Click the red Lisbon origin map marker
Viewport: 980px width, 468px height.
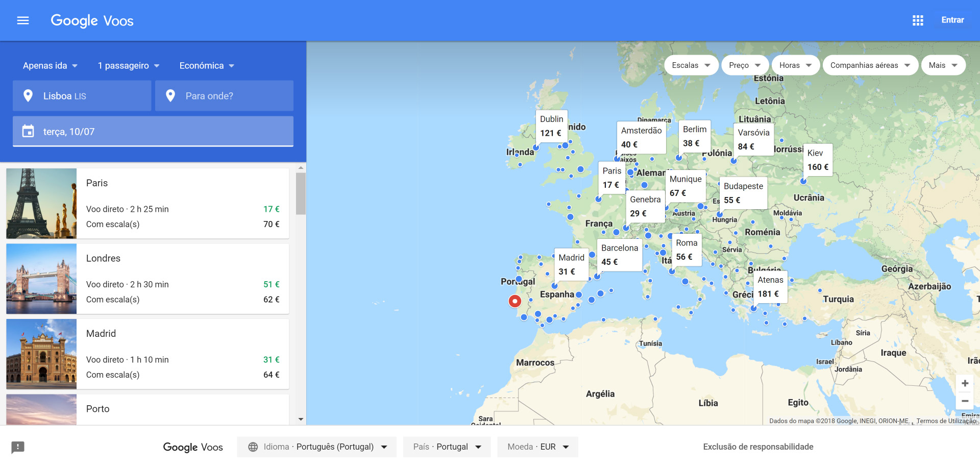click(x=515, y=301)
